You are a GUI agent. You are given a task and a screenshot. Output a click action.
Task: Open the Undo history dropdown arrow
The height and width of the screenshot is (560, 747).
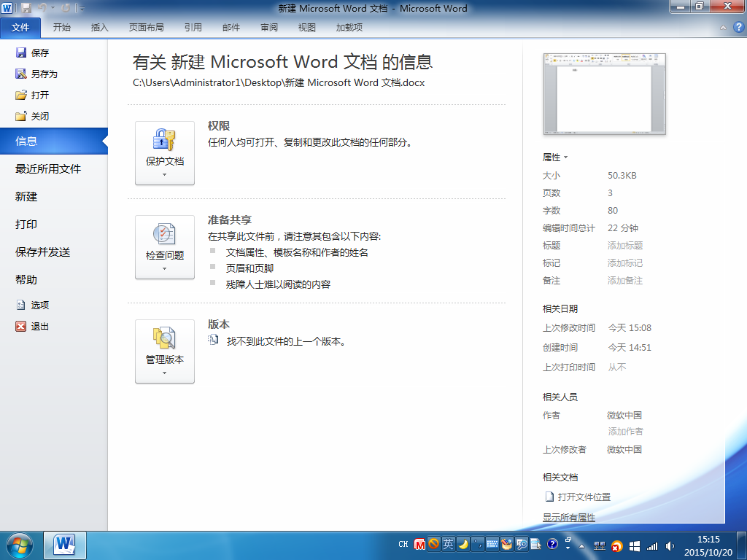(53, 8)
